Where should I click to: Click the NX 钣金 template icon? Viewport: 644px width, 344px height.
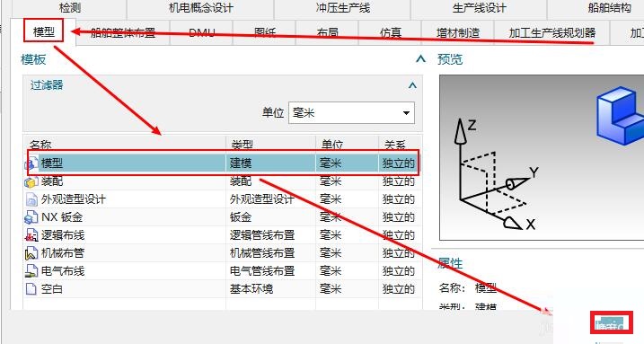click(31, 217)
